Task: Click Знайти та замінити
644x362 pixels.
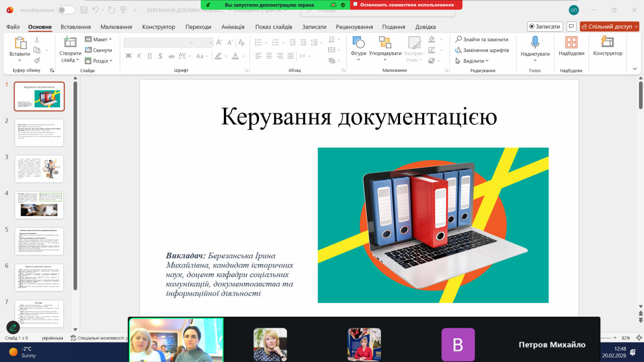Action: click(x=481, y=39)
